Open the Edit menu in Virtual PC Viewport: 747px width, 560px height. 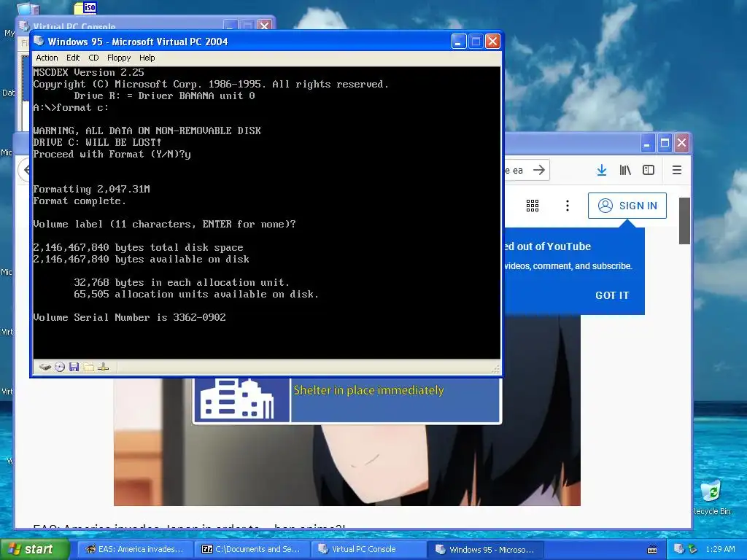click(x=73, y=58)
